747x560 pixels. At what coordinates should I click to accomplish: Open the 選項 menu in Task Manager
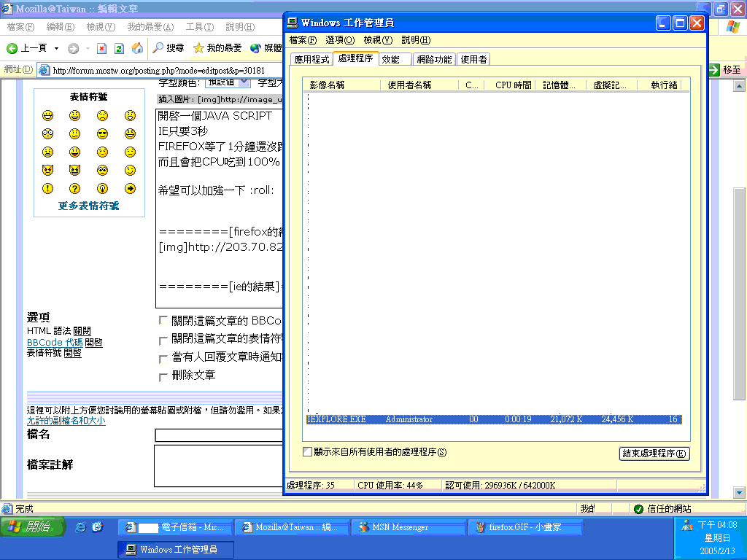pos(340,40)
